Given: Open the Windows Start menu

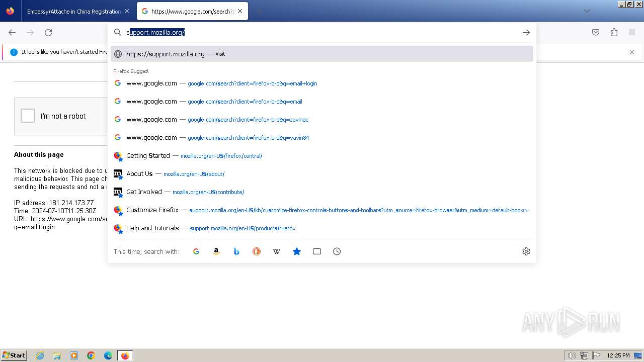Looking at the screenshot, I should pyautogui.click(x=14, y=355).
